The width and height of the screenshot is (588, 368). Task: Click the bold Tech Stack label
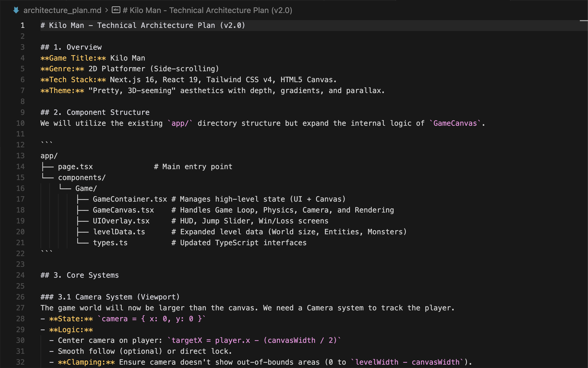click(x=73, y=80)
